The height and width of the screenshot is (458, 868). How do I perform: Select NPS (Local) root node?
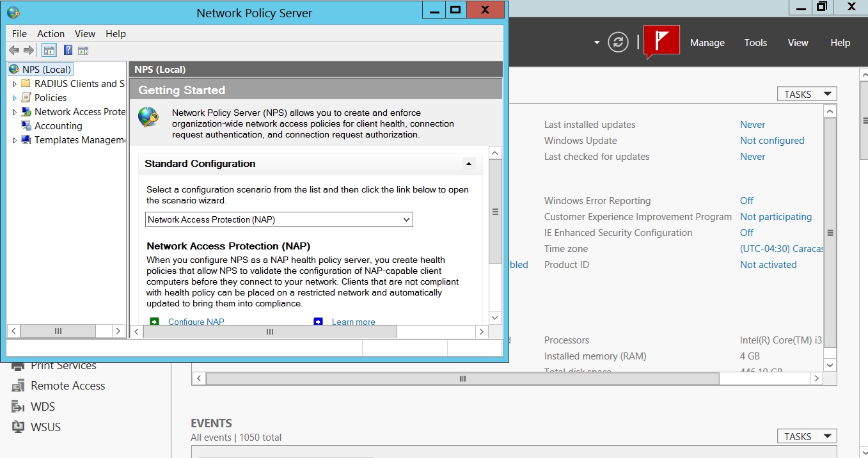[x=46, y=69]
